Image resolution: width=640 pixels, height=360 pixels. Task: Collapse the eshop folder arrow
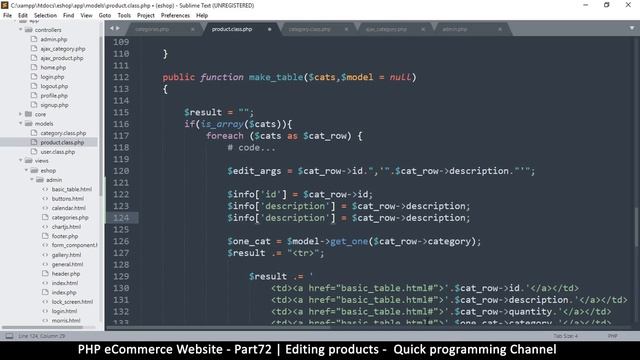pos(26,171)
